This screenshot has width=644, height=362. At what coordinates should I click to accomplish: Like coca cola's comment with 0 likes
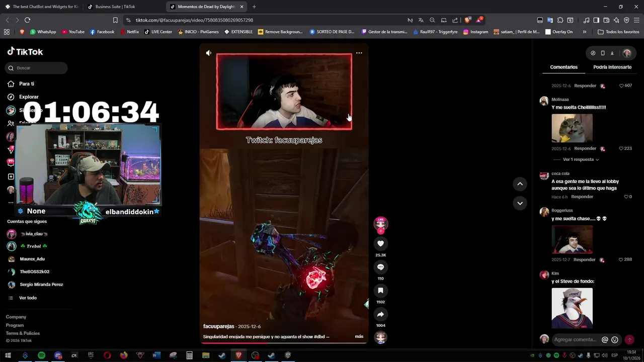(626, 197)
